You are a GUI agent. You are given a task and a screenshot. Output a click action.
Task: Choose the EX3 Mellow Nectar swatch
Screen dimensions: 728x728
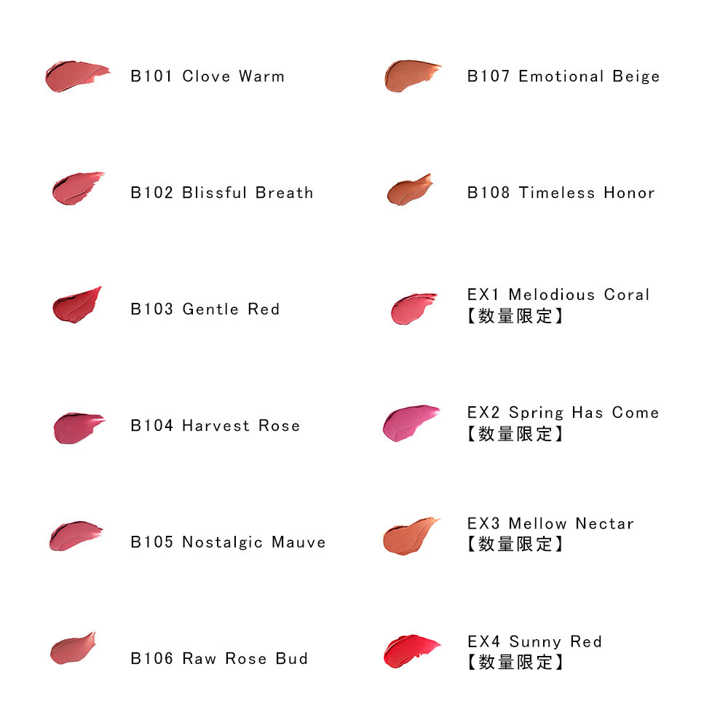click(x=411, y=537)
